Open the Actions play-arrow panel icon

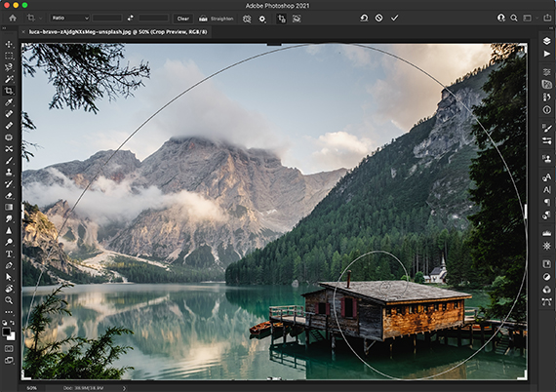pos(547,54)
